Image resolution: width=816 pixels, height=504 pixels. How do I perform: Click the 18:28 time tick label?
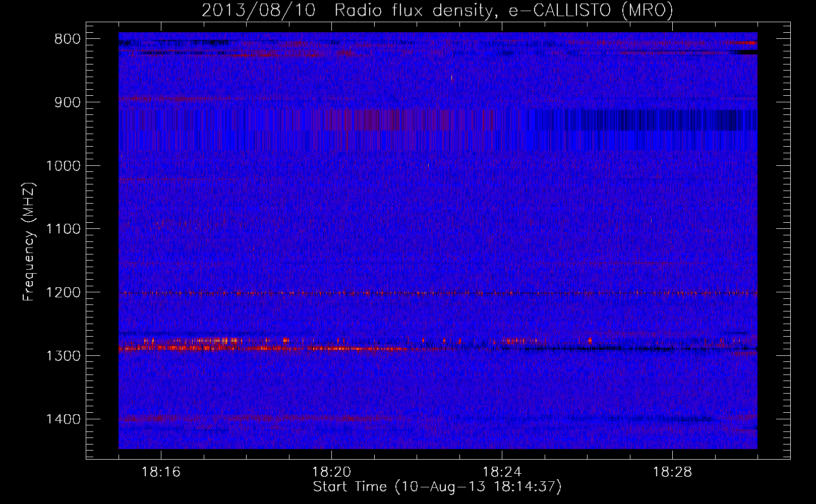(673, 472)
